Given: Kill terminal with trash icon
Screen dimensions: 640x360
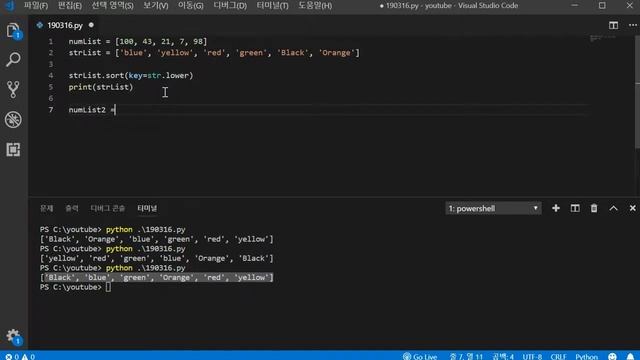Looking at the screenshot, I should click(x=594, y=208).
